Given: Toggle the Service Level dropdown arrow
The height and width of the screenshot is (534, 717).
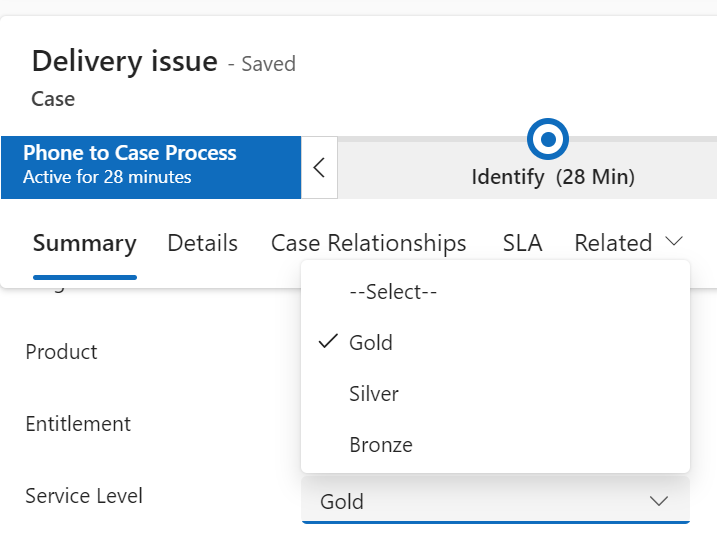Looking at the screenshot, I should click(x=658, y=501).
